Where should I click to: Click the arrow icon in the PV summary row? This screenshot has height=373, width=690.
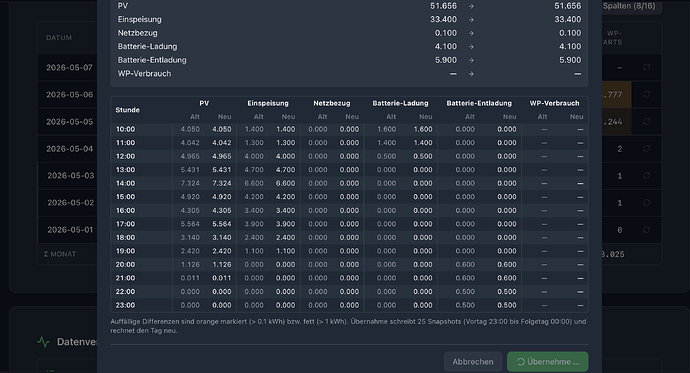471,6
